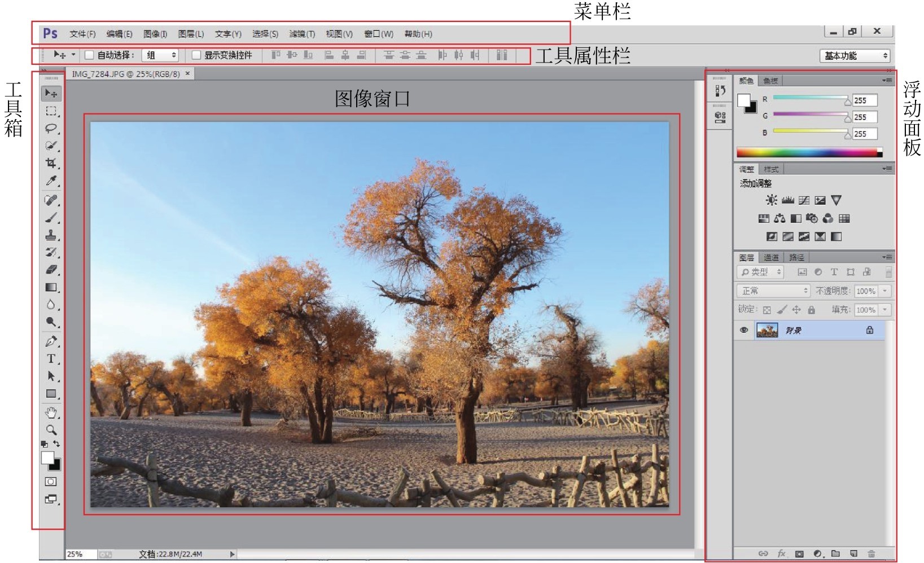Click the Delete layer trash icon
Screen dimensions: 924x563
pos(872,553)
